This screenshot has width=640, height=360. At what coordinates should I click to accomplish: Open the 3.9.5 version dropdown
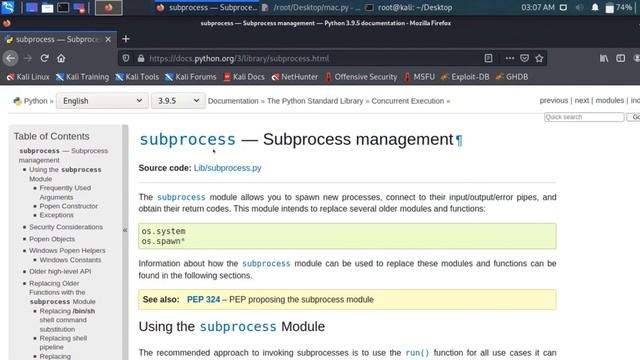(x=177, y=101)
